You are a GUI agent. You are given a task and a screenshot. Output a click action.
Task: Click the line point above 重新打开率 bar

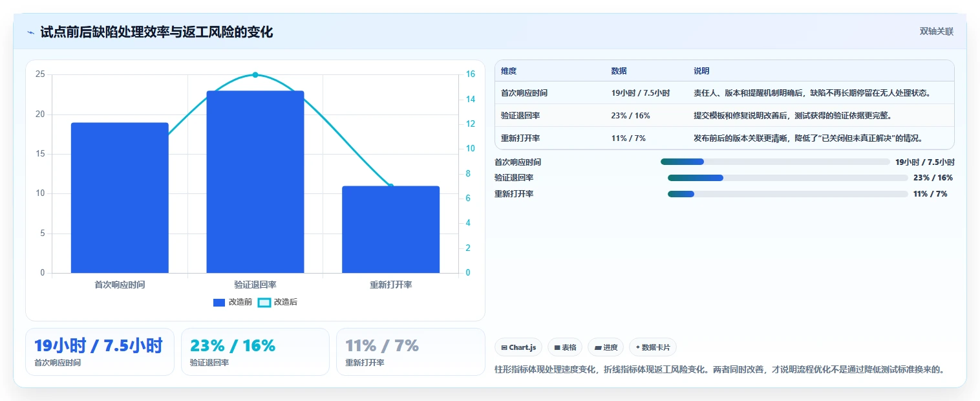(x=390, y=186)
